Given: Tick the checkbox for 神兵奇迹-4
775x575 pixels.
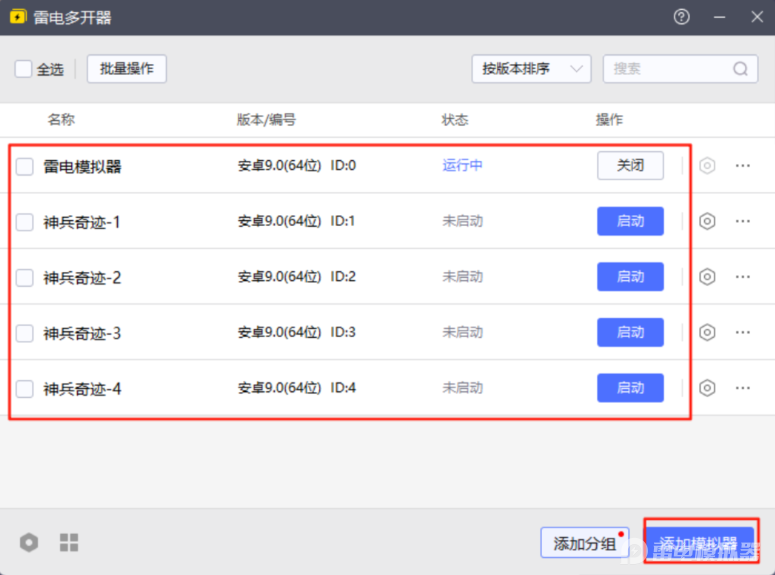Looking at the screenshot, I should pos(25,389).
